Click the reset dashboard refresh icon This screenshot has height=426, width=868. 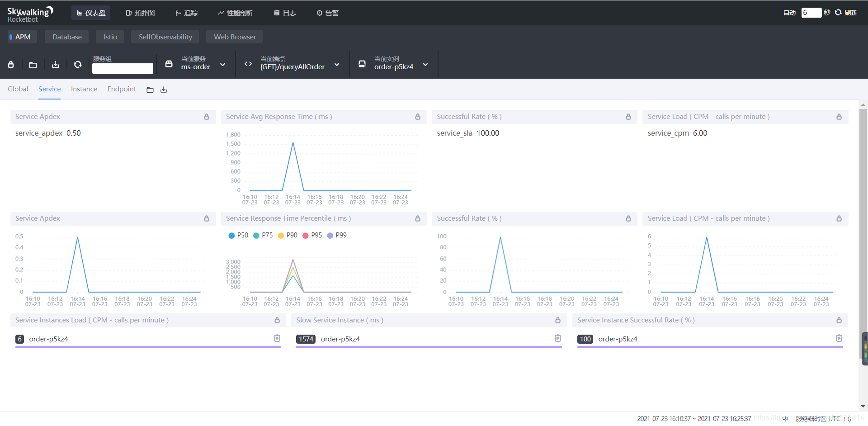[x=78, y=65]
